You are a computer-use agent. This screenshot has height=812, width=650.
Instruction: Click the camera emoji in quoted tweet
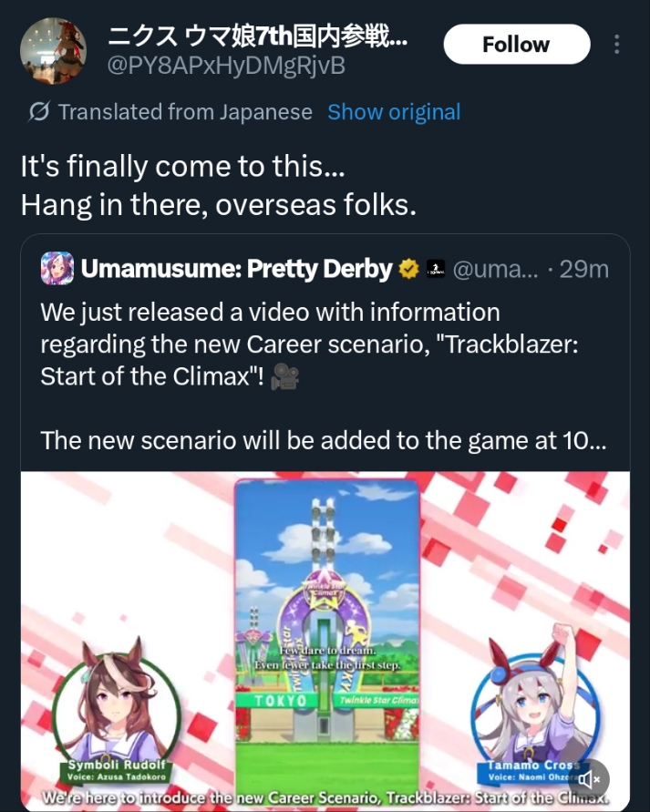coord(284,376)
